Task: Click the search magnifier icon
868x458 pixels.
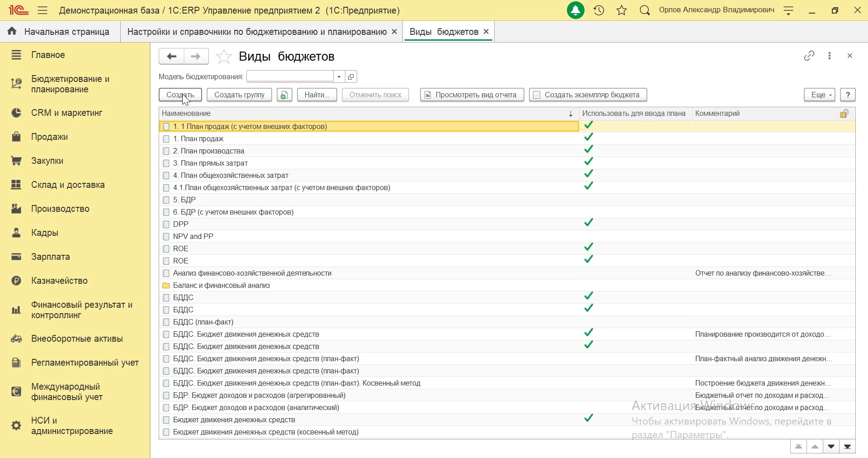Action: coord(645,10)
